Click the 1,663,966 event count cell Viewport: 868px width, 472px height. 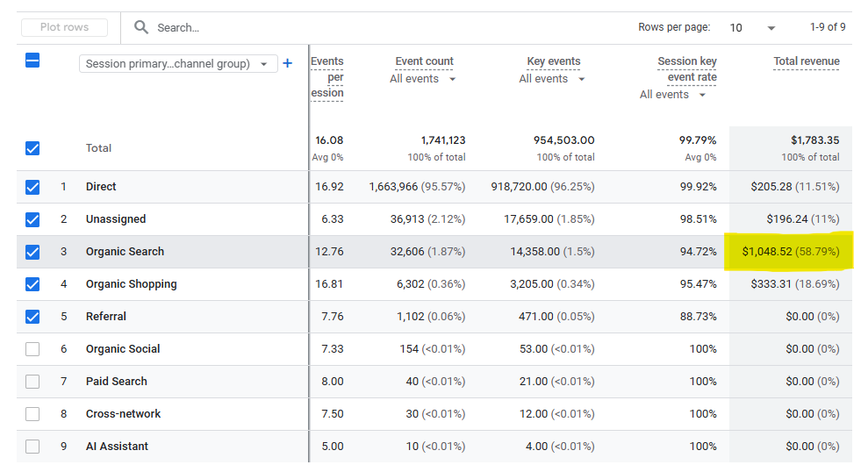[418, 187]
